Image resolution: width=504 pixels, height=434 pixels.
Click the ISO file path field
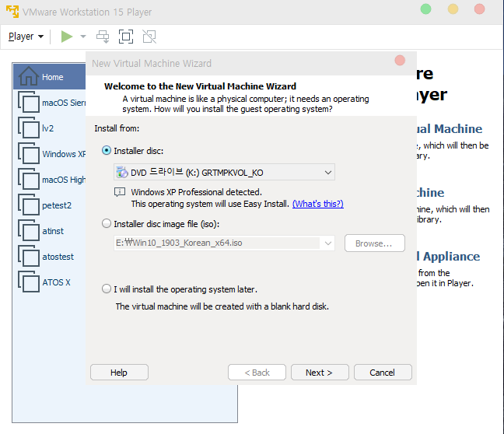(x=217, y=243)
